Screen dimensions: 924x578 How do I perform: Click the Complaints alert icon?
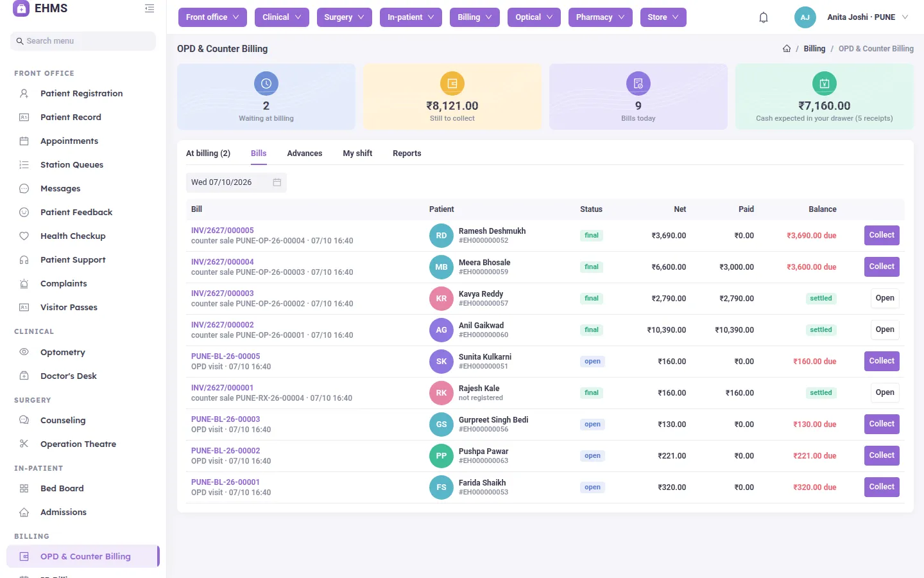(24, 284)
